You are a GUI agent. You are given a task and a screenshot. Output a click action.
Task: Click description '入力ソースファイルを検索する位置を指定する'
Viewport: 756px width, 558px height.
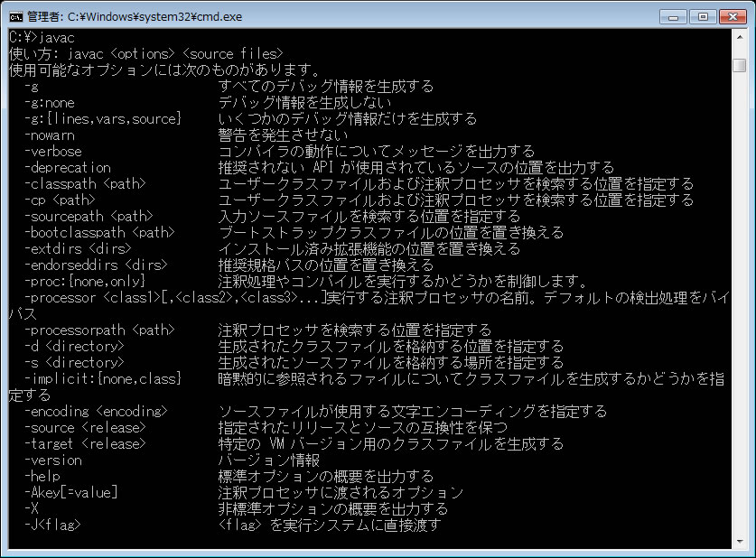tap(369, 217)
